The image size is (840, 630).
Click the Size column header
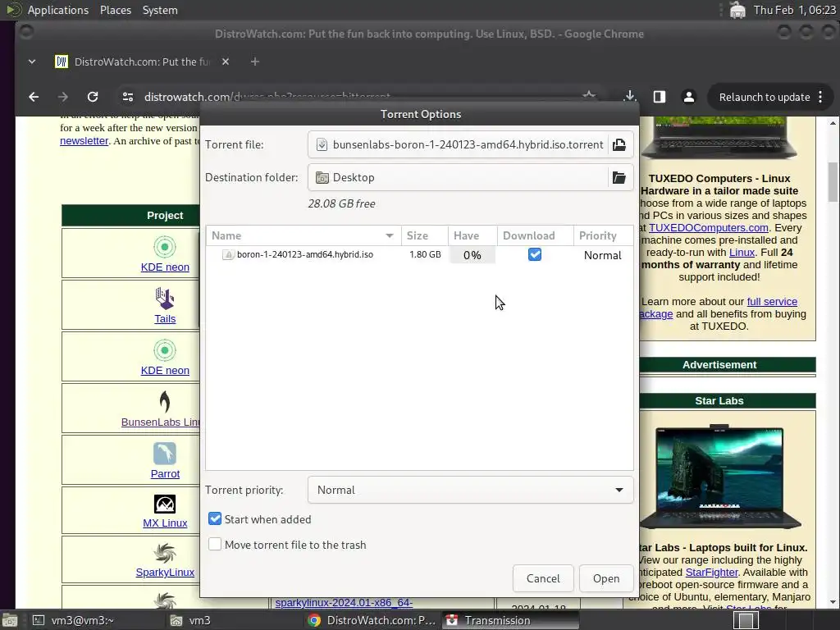[x=424, y=235]
